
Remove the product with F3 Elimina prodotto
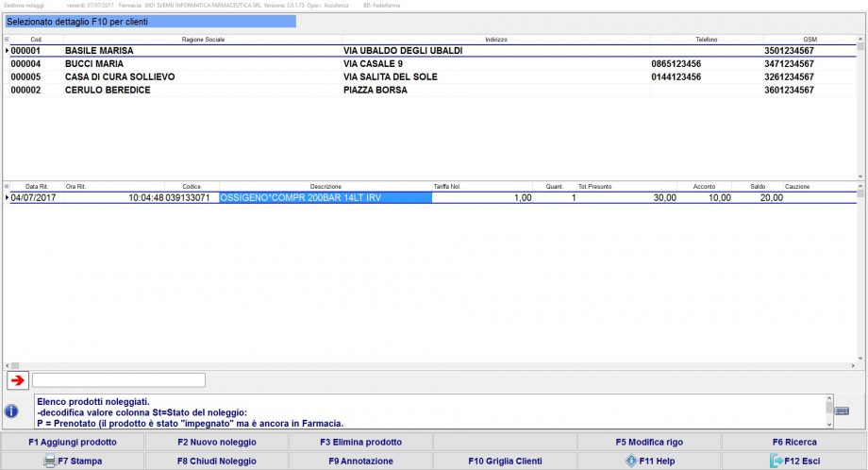click(360, 442)
